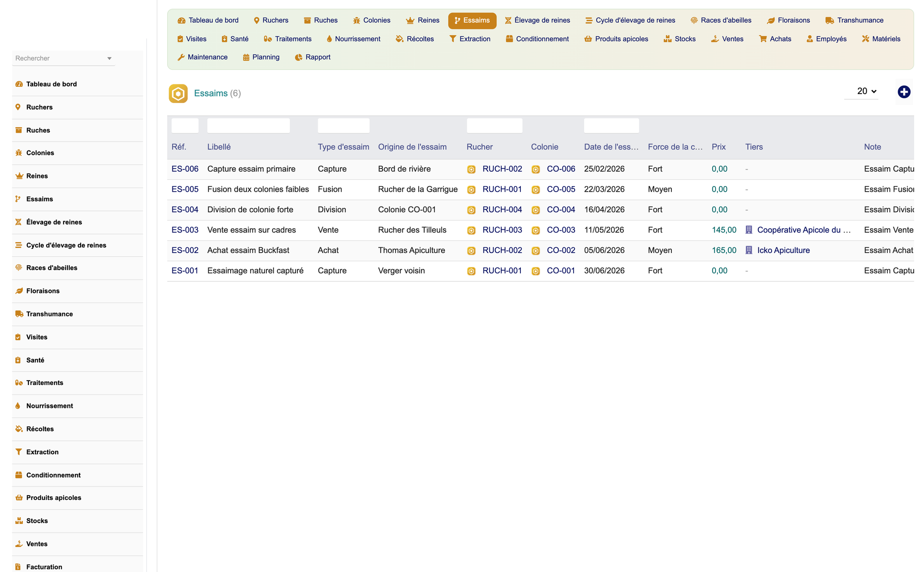Click the Ruchers pin icon in sidebar
This screenshot has height=572, width=924.
(18, 107)
